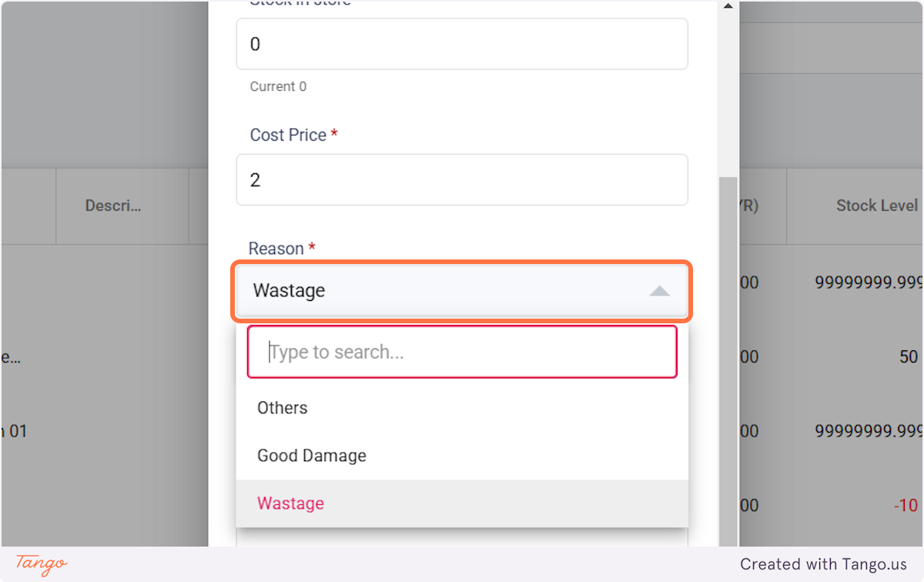Click the row text ending in 01

(x=15, y=431)
